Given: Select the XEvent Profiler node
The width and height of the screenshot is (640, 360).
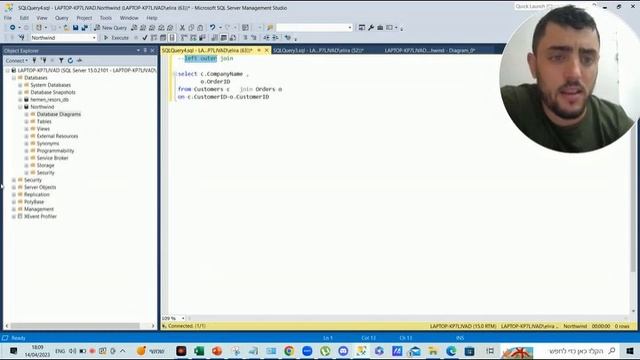Looking at the screenshot, I should [40, 217].
